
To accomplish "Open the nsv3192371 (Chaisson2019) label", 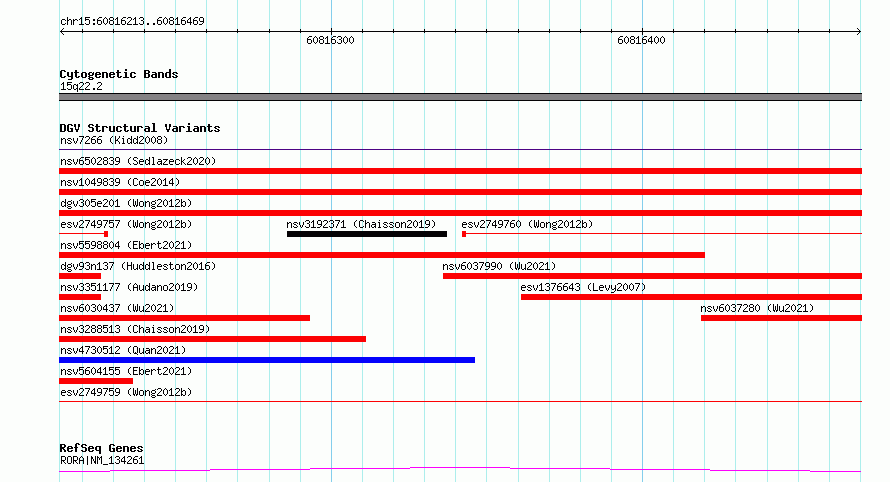I will (361, 225).
